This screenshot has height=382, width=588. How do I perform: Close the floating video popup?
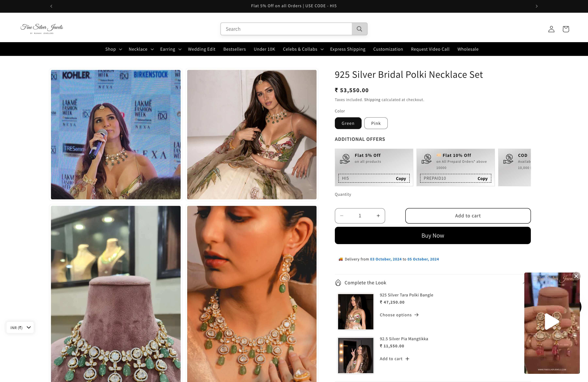point(576,276)
